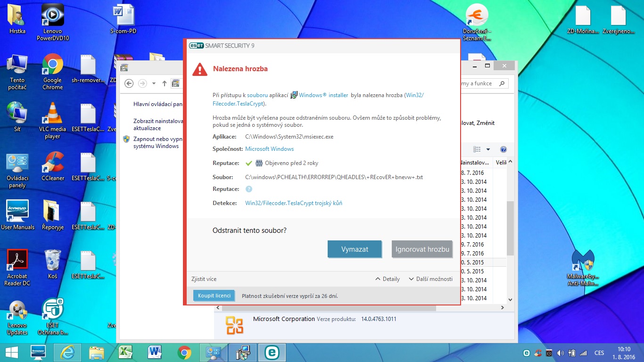The height and width of the screenshot is (362, 644).
Task: Select the Koš recycle bin desktop icon
Action: coord(53,264)
